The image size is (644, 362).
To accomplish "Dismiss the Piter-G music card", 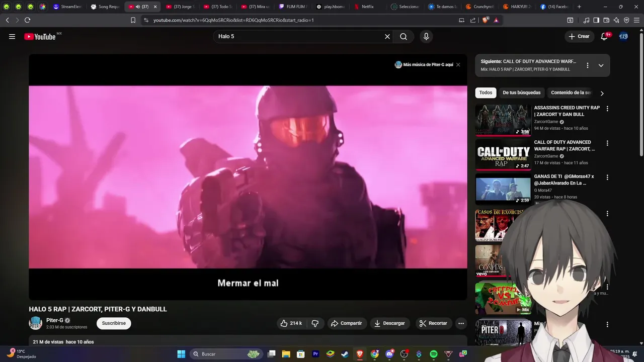I will click(x=458, y=64).
